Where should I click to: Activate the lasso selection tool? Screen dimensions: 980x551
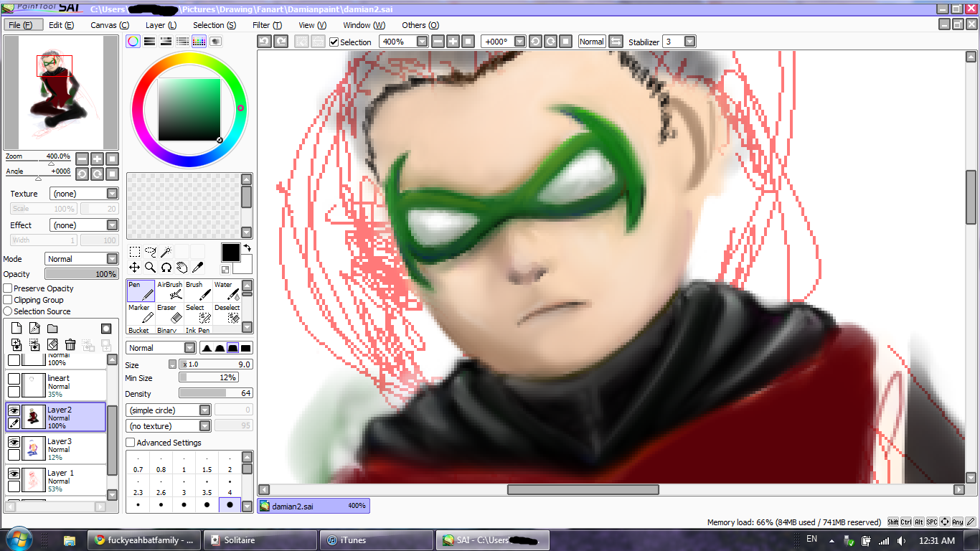click(150, 252)
